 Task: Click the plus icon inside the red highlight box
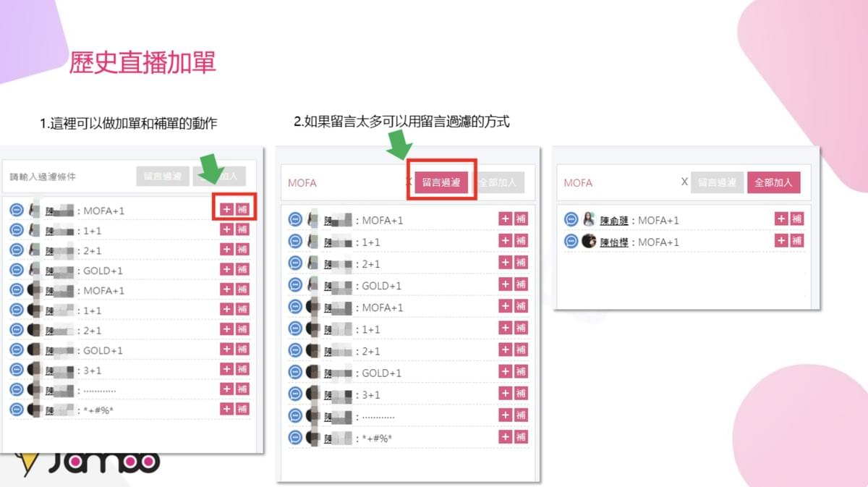coord(226,209)
